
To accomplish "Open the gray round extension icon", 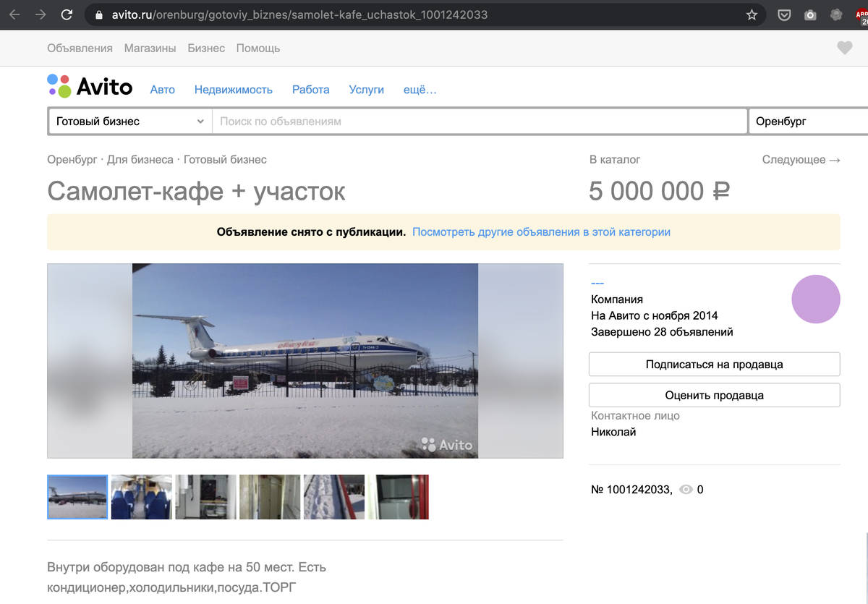I will point(836,14).
